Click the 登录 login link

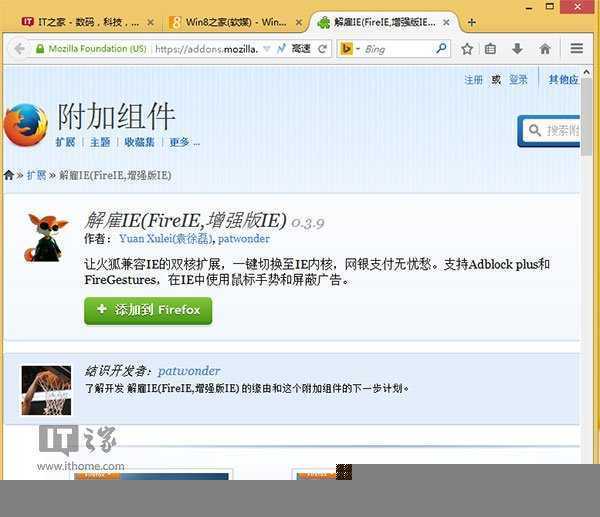[518, 80]
